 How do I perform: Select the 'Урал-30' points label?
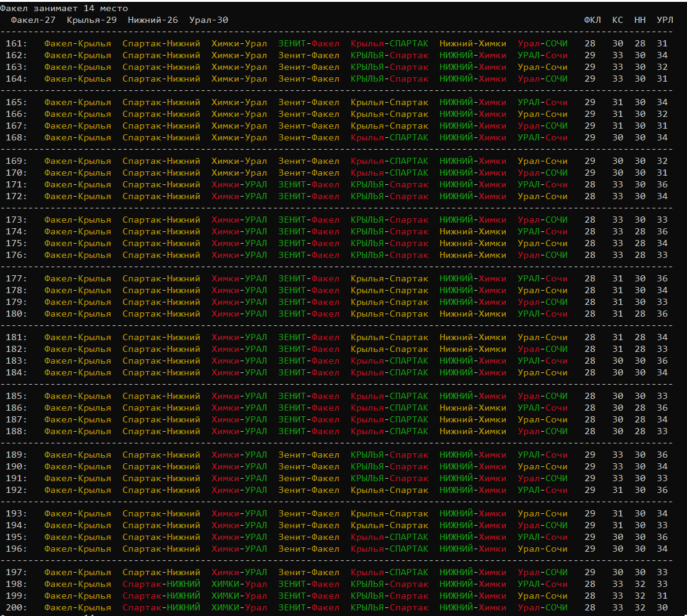[x=208, y=20]
